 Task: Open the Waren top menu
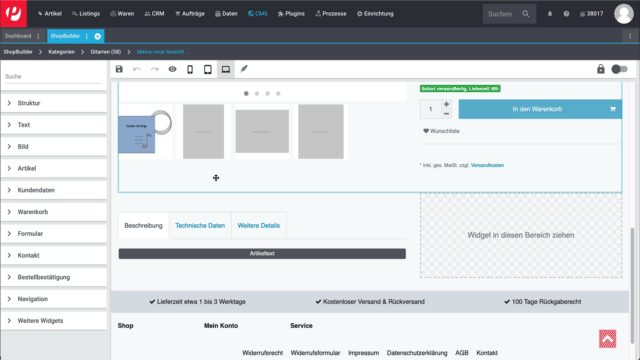122,14
